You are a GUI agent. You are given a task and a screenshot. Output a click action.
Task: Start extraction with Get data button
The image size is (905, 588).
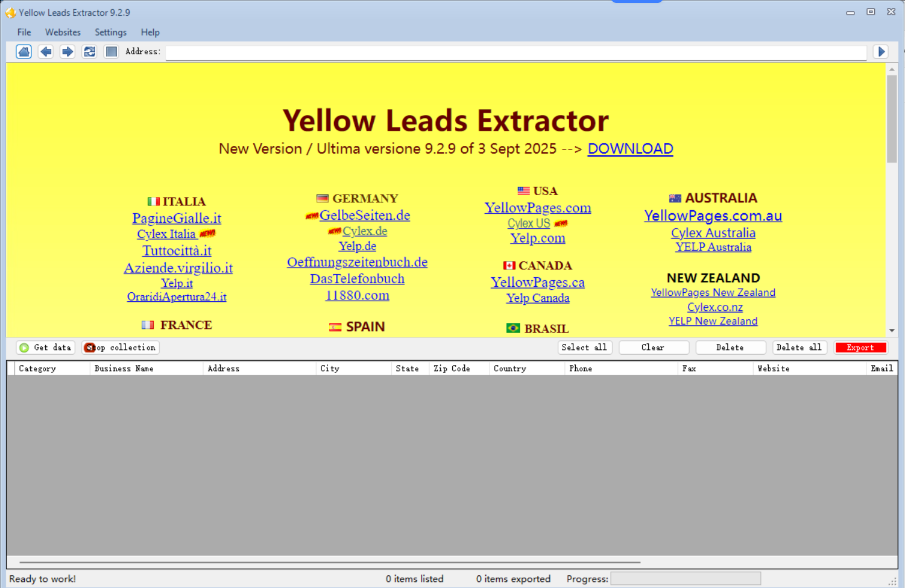(45, 348)
